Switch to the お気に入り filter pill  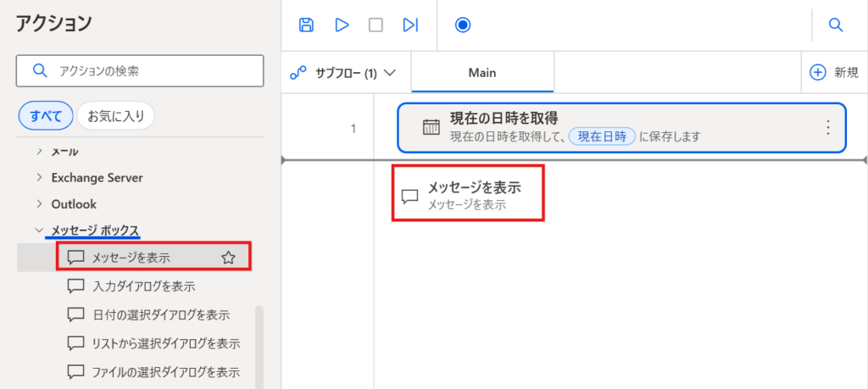click(x=115, y=115)
